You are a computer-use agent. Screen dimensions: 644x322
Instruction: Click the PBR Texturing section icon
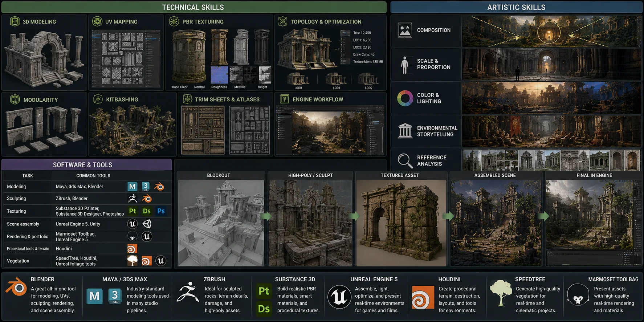(x=174, y=21)
